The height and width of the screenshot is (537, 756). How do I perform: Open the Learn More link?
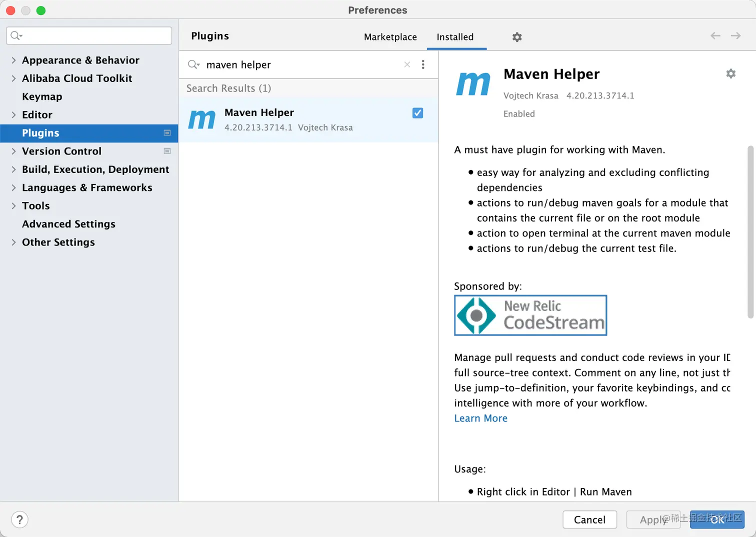(x=480, y=418)
